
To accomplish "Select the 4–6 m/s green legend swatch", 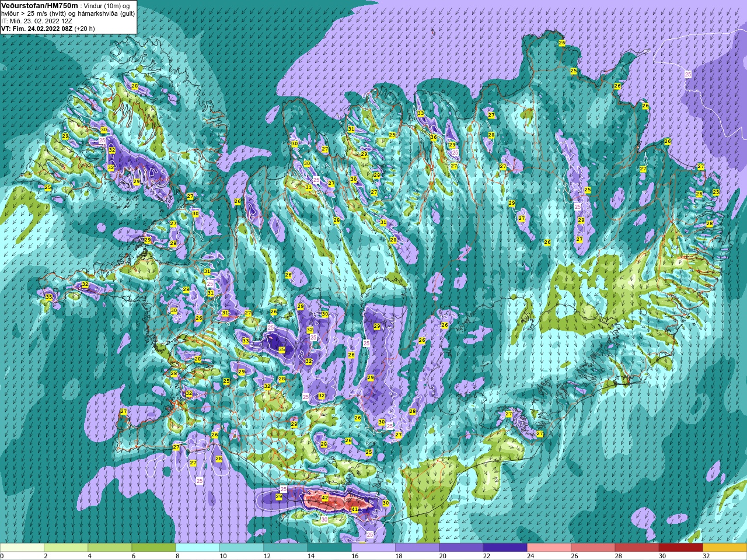I will (110, 548).
